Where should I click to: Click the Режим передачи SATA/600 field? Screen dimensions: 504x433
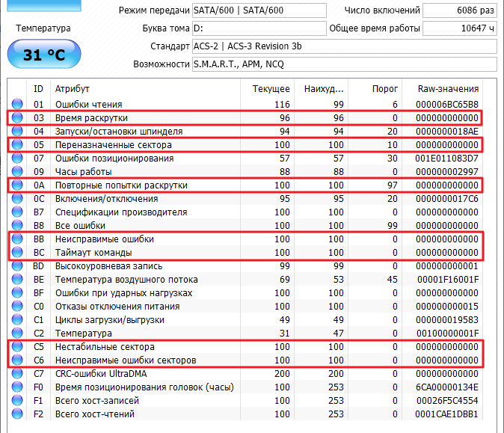click(259, 10)
